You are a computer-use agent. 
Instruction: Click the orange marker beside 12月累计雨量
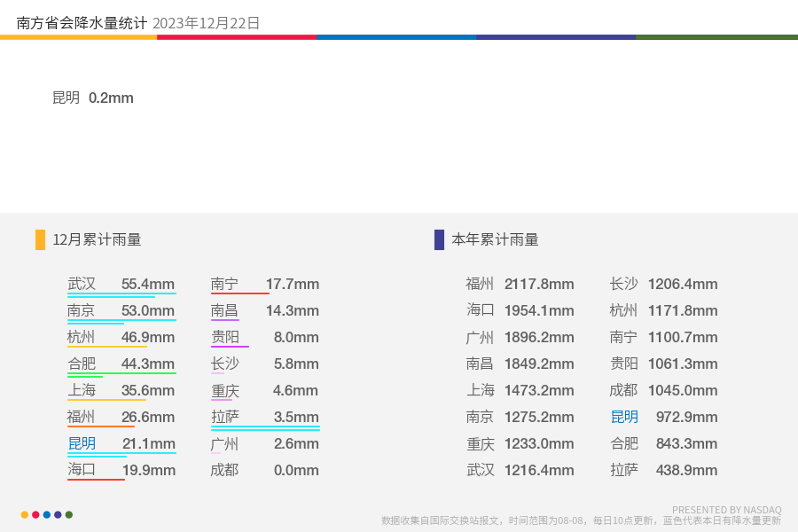pyautogui.click(x=40, y=239)
